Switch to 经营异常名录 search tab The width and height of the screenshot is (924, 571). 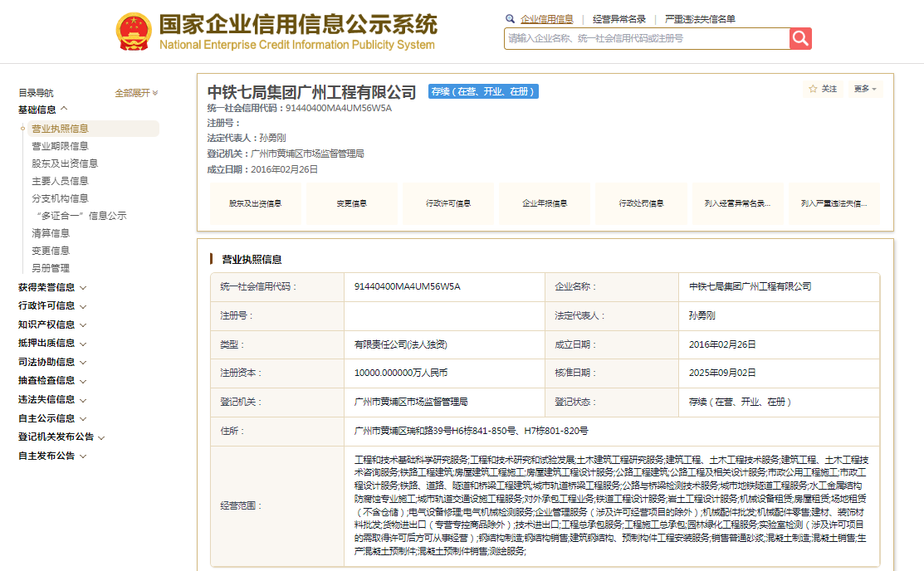click(618, 19)
